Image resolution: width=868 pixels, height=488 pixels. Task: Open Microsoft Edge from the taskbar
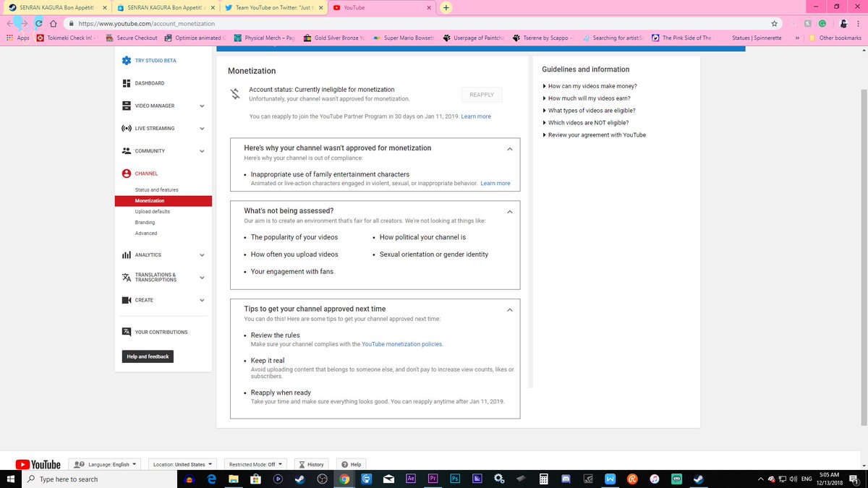(212, 479)
